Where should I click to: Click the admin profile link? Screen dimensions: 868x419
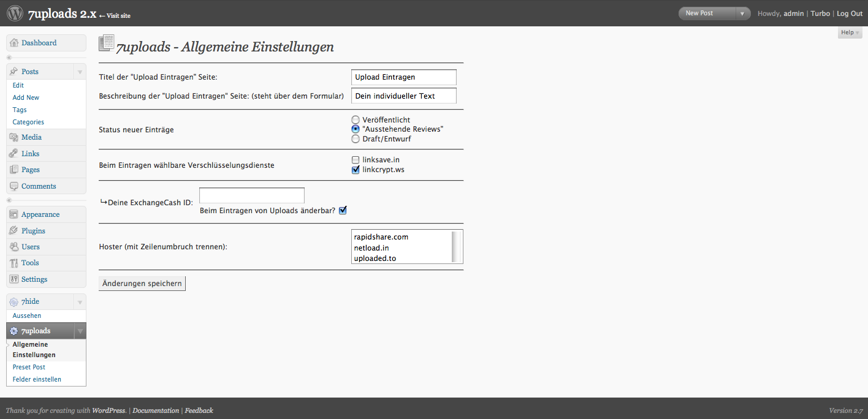[x=794, y=13]
